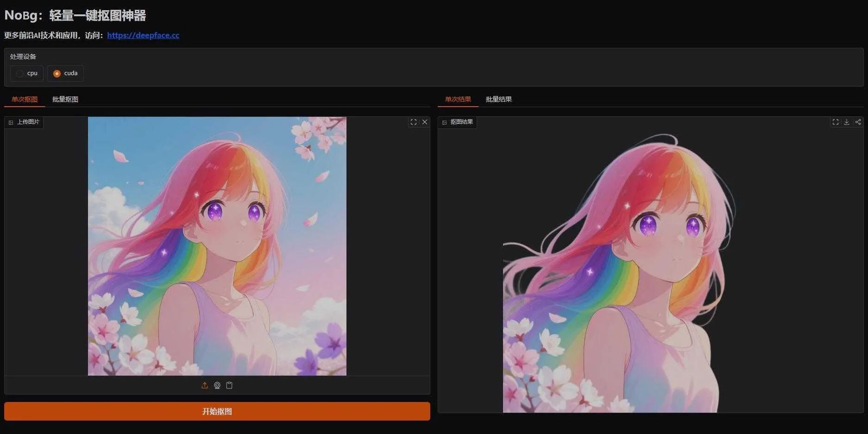
Task: Download the cutout result image
Action: [847, 122]
